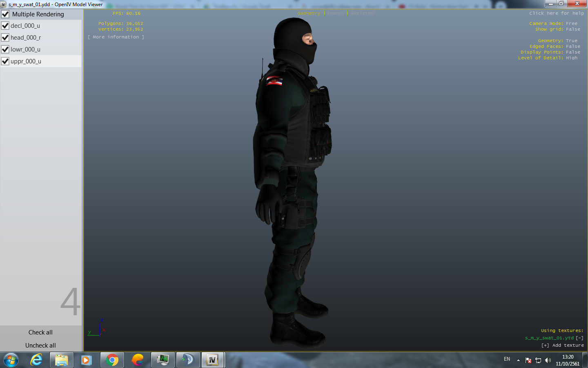Uncheck the lowr_000_u model part
588x368 pixels.
5,49
